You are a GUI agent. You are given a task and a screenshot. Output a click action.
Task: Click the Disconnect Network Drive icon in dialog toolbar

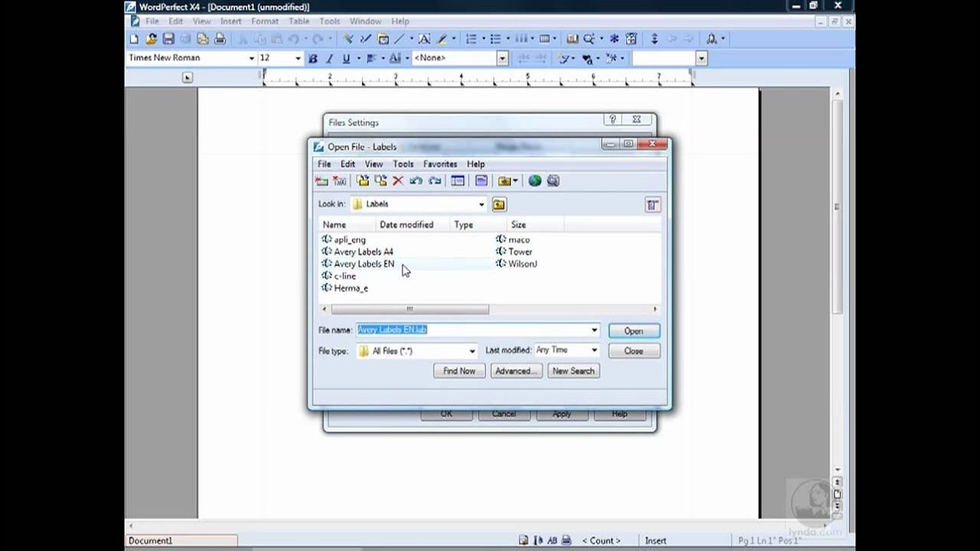coord(340,181)
